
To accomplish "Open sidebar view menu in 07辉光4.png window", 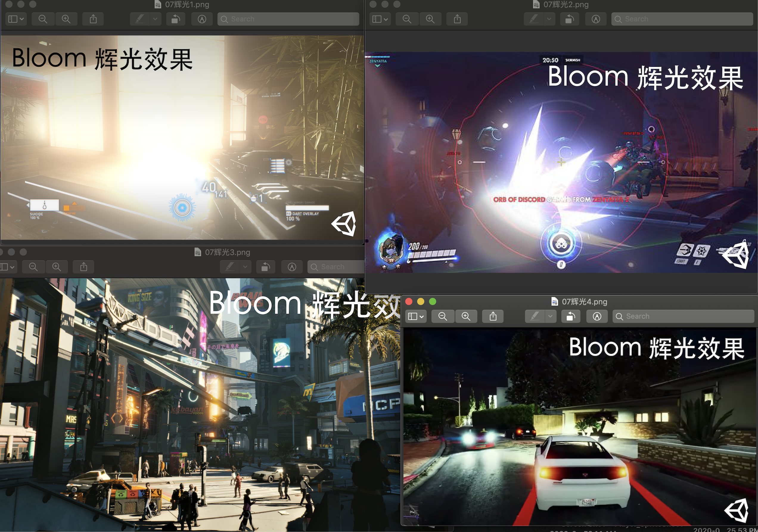I will 416,317.
